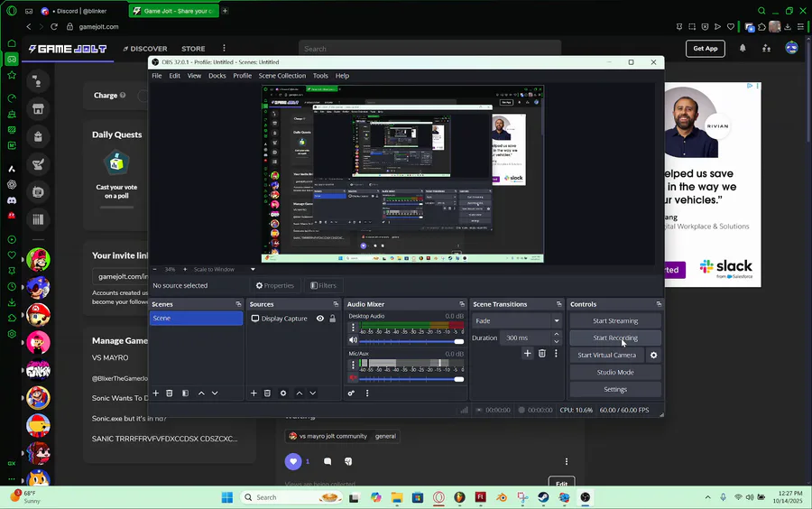The image size is (812, 509).
Task: Delete scene transition with trash icon
Action: (x=541, y=353)
